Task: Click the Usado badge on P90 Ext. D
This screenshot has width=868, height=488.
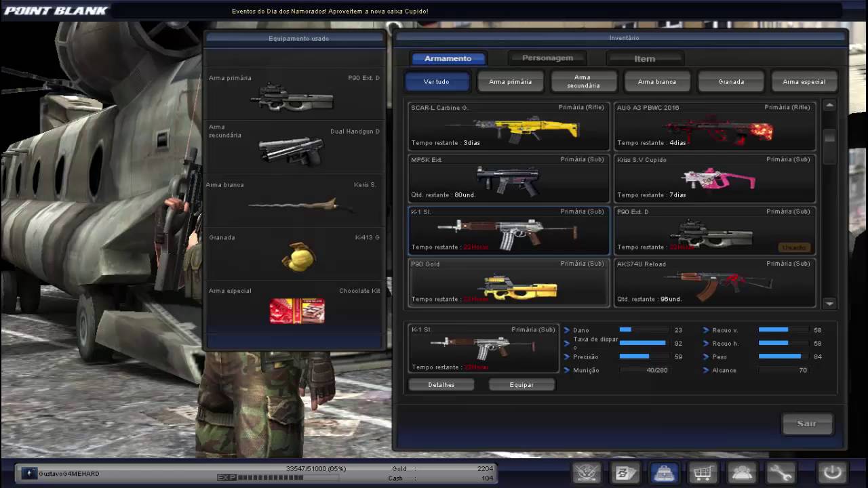Action: (794, 247)
